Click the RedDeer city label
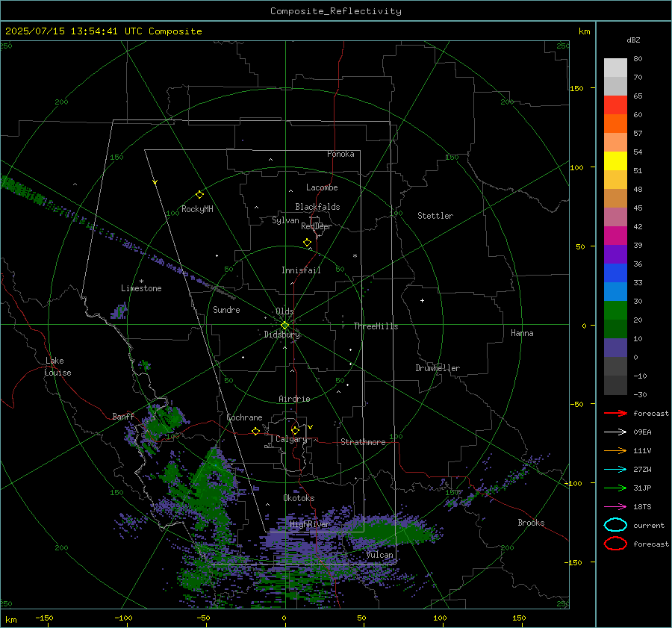This screenshot has height=628, width=672. click(317, 226)
